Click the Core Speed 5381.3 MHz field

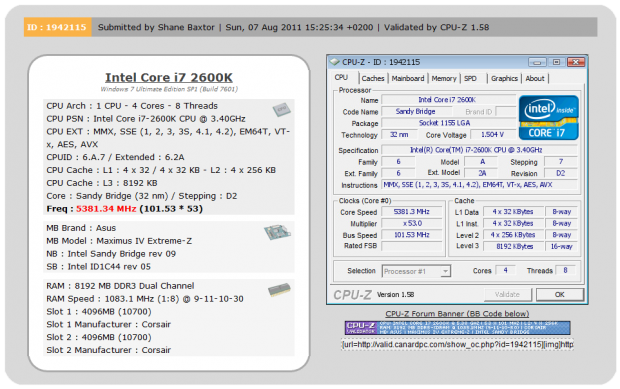point(412,212)
